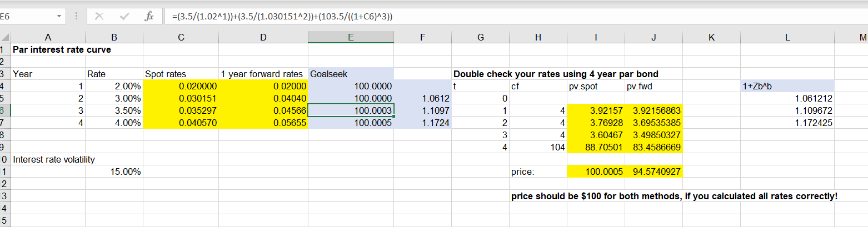Select pv.spot cell 88.70501
The image size is (868, 227).
click(x=595, y=147)
